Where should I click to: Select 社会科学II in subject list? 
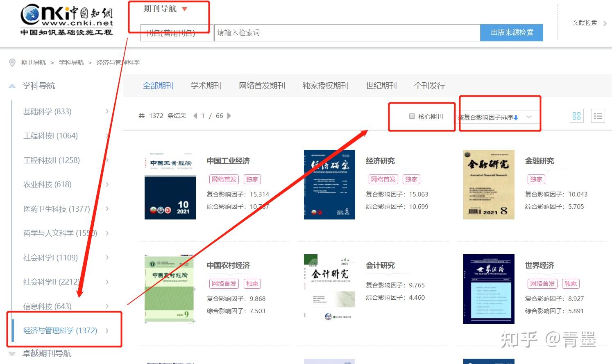pyautogui.click(x=52, y=282)
